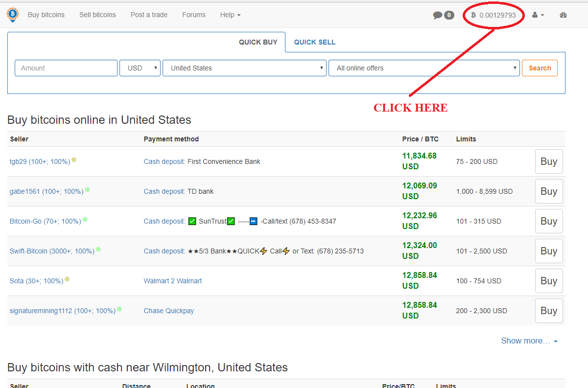
Task: Click the Walmart 2 Walmart payment link
Action: [x=172, y=281]
